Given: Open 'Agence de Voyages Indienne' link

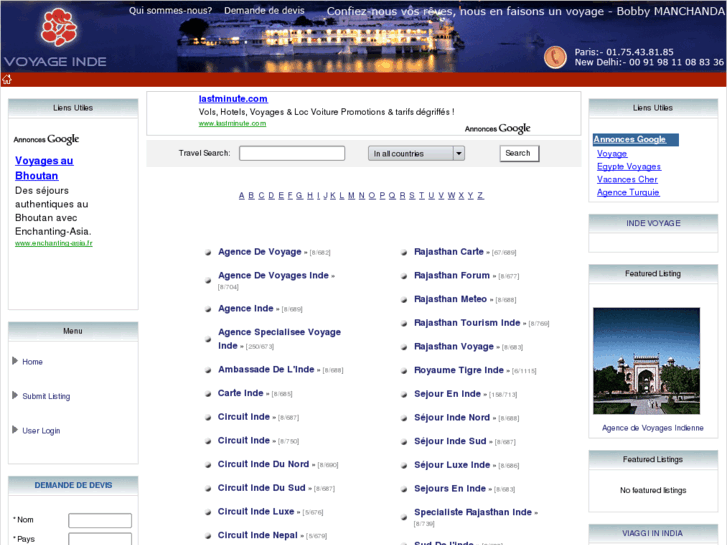Looking at the screenshot, I should click(x=653, y=428).
